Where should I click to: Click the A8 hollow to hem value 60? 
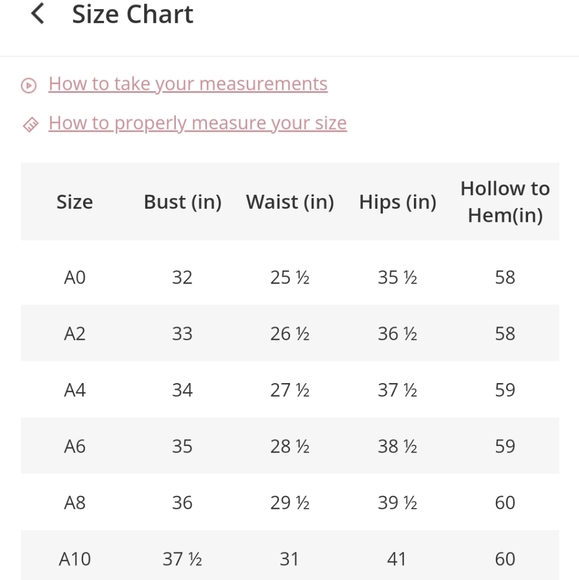(505, 502)
